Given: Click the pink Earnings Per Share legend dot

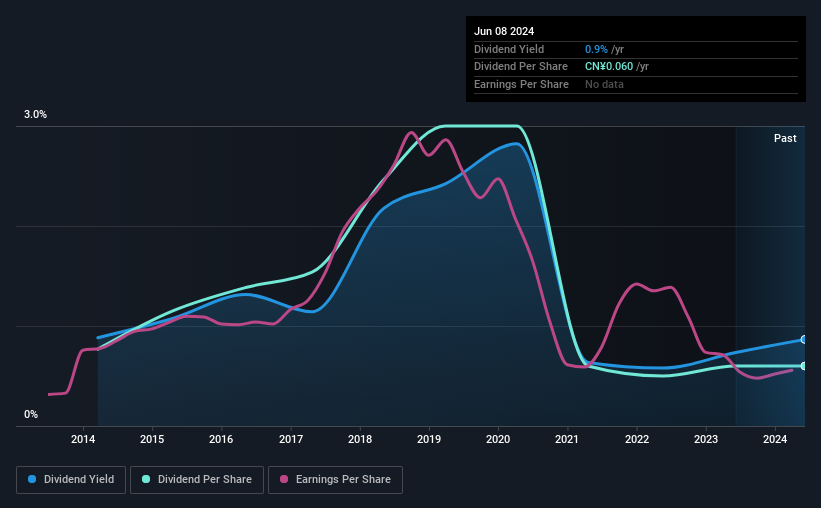Looking at the screenshot, I should click(x=284, y=479).
